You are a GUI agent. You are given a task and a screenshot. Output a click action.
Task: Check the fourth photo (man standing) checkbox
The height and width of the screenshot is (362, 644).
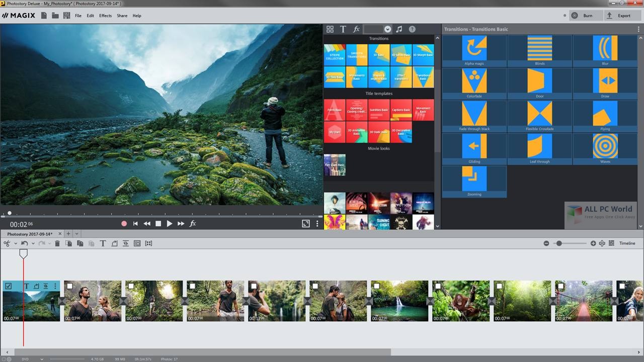click(193, 286)
